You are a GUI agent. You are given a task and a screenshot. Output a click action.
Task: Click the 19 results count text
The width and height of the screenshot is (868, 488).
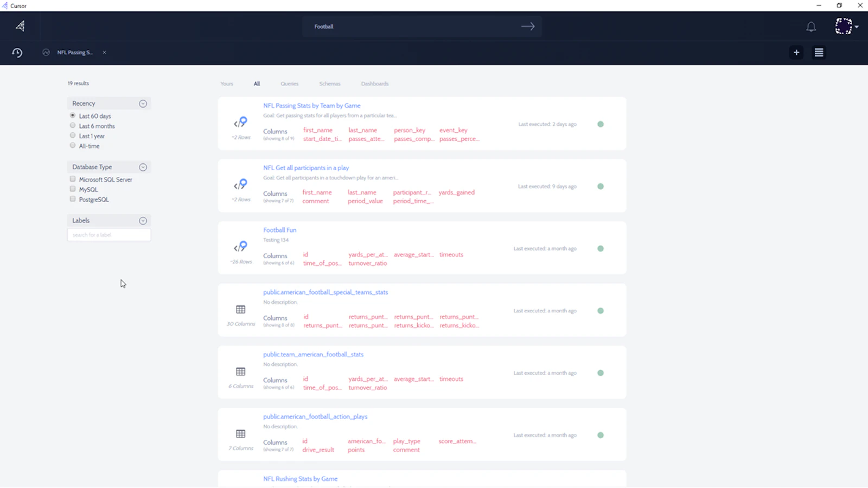click(78, 84)
